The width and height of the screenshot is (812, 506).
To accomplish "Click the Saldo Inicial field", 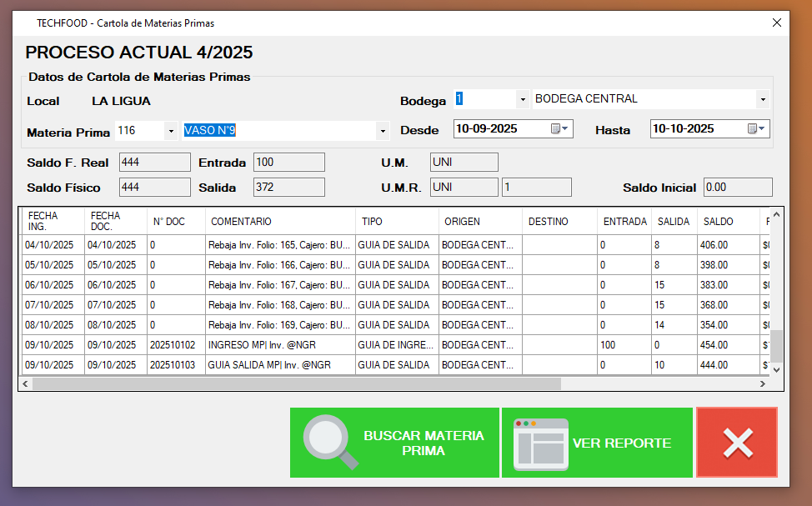I will tap(737, 188).
